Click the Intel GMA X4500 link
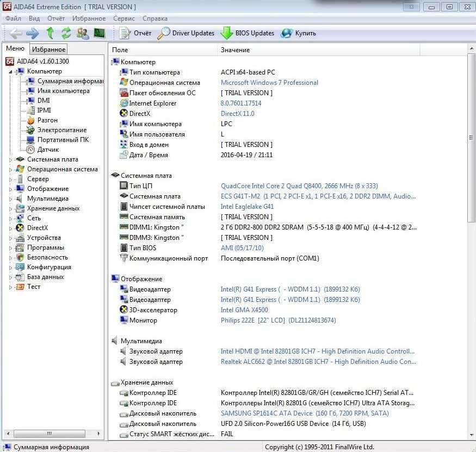This screenshot has height=452, width=476. click(244, 310)
